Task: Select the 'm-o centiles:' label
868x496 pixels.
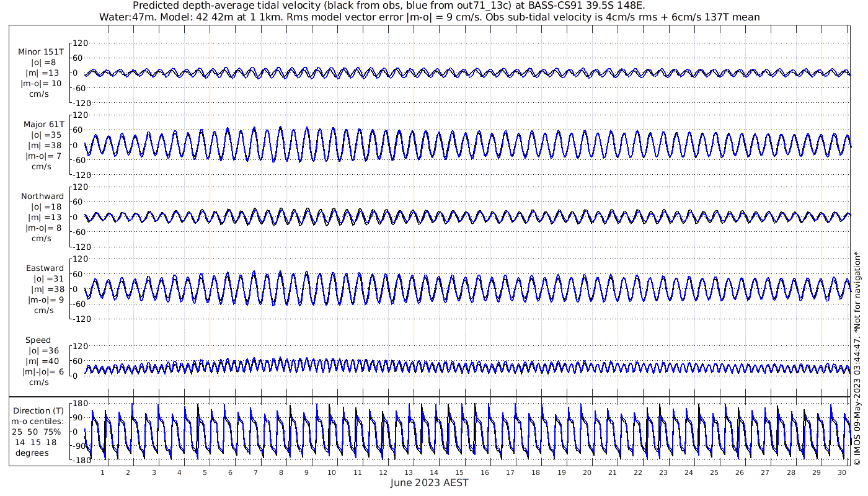Action: 38,422
